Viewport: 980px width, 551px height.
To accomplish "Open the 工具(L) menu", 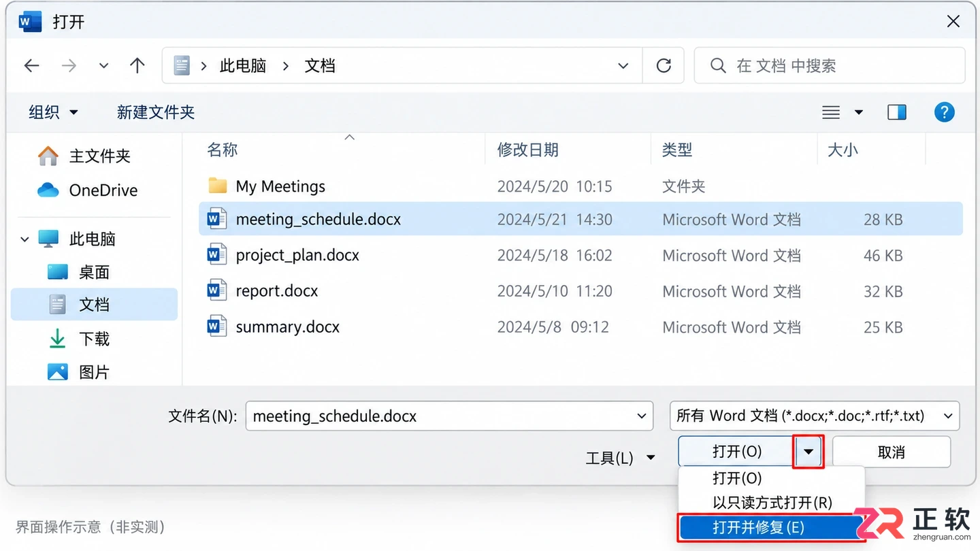I will click(x=620, y=458).
